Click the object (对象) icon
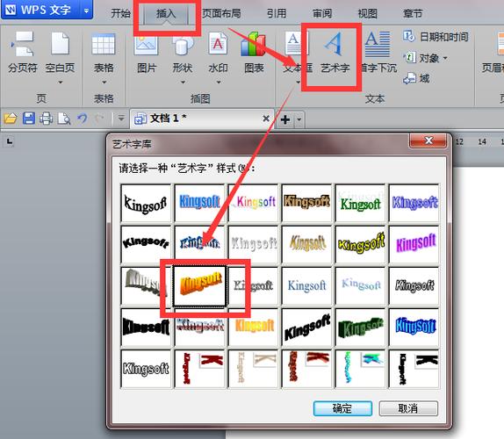This screenshot has height=439, width=504. coord(409,58)
